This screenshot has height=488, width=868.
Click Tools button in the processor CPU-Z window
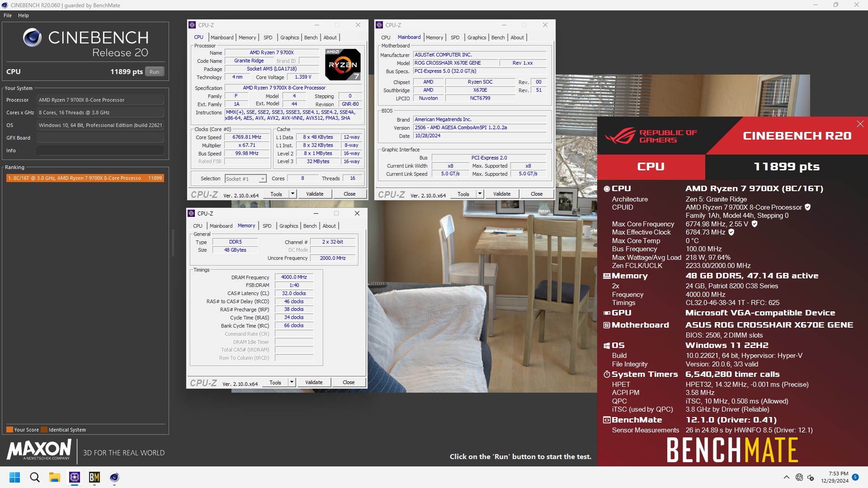coord(276,194)
